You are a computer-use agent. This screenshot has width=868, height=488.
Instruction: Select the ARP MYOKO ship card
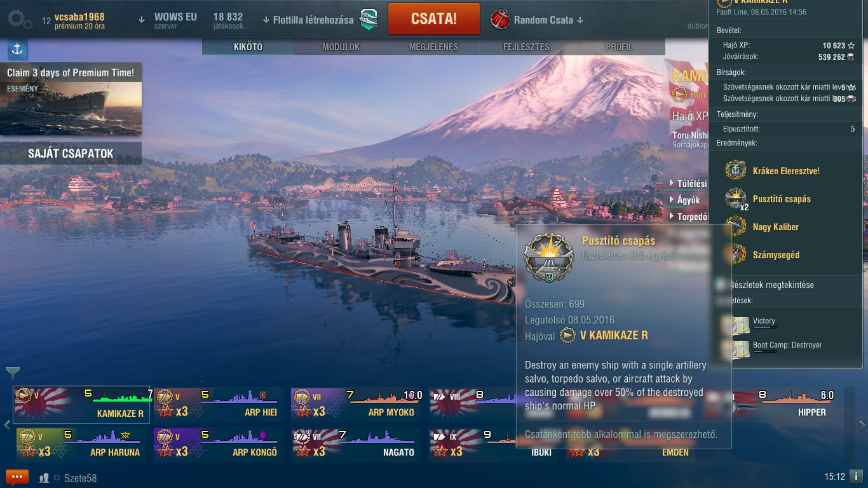click(357, 404)
